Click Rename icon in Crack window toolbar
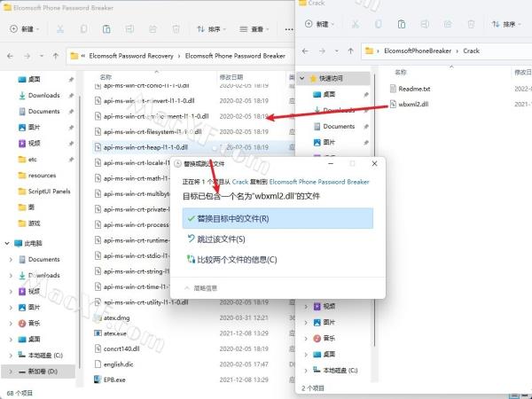 pyautogui.click(x=425, y=24)
